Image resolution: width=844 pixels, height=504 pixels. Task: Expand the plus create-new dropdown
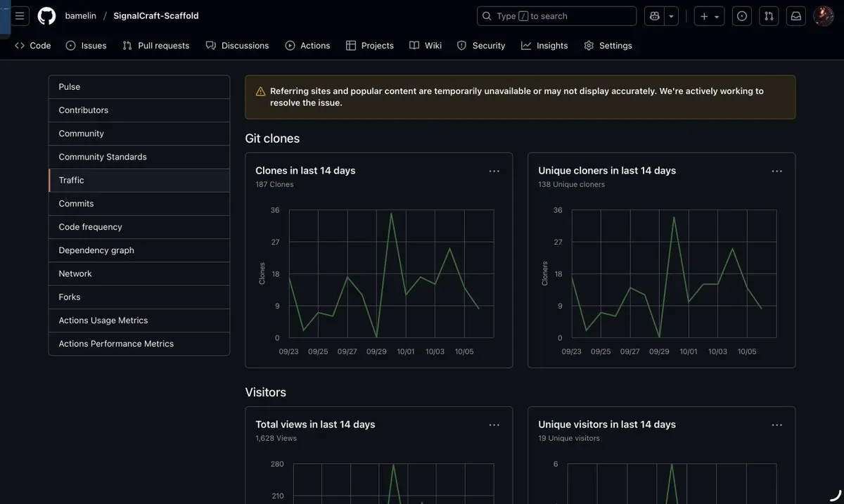pyautogui.click(x=709, y=16)
